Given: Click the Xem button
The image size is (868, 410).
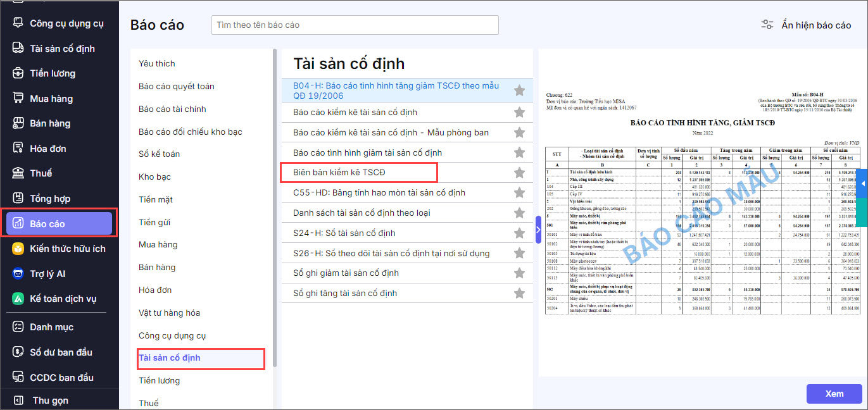Looking at the screenshot, I should click(834, 394).
